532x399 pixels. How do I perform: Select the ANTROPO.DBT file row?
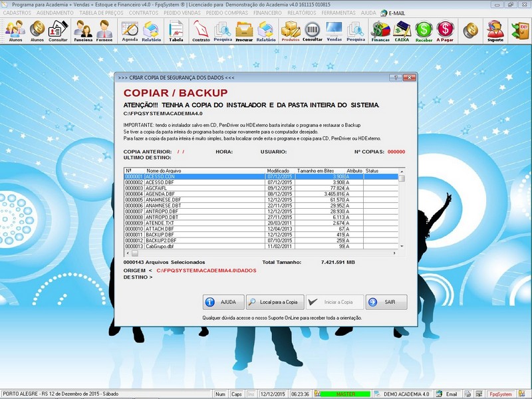pos(261,217)
